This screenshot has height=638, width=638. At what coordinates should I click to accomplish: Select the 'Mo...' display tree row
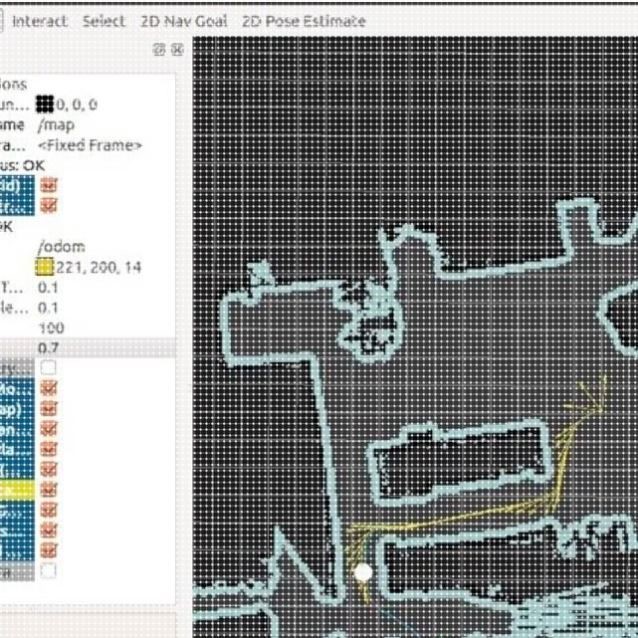click(17, 388)
